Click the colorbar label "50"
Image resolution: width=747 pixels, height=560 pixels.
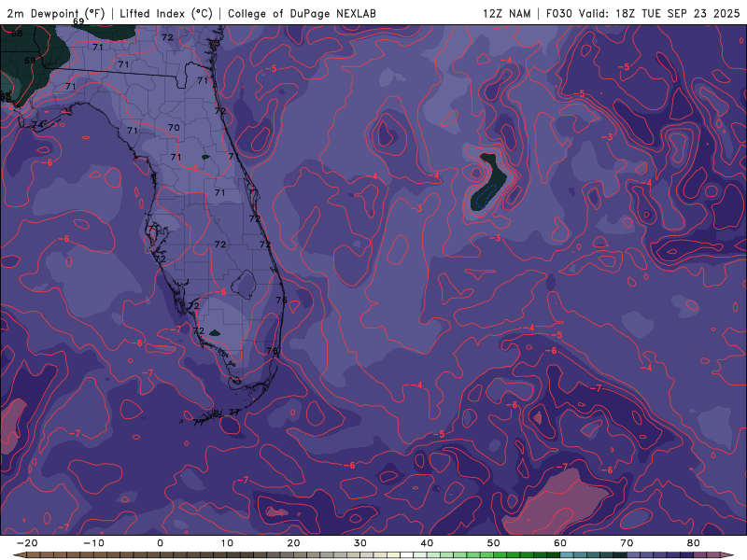pos(494,543)
